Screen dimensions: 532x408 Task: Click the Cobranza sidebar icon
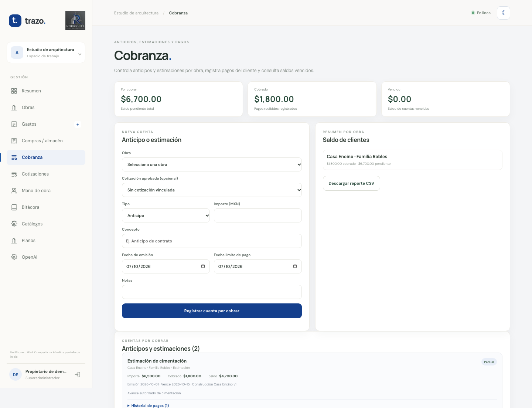point(14,157)
